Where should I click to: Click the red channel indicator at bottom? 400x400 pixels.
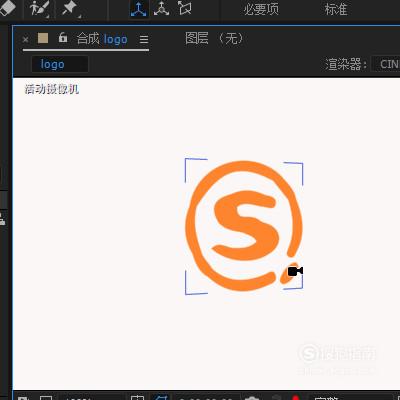[x=295, y=398]
